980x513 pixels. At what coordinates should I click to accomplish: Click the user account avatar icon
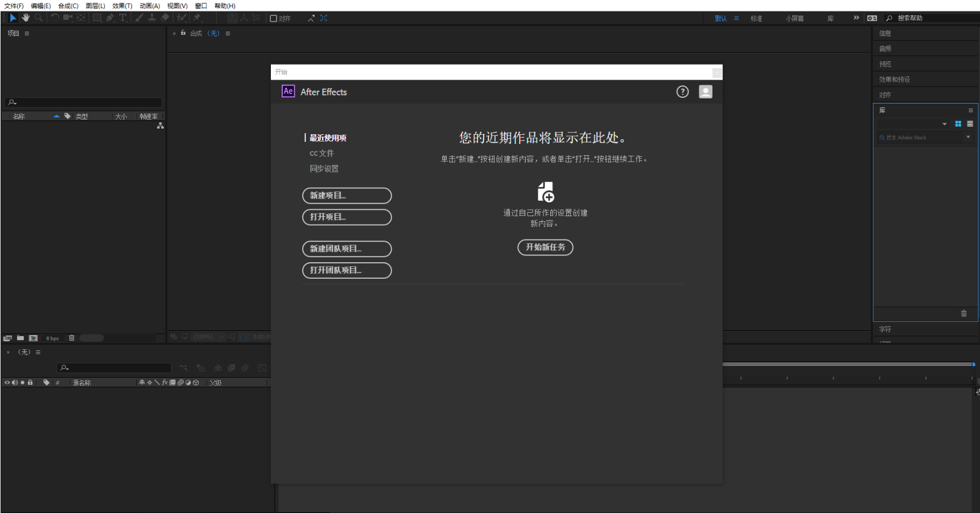(706, 92)
